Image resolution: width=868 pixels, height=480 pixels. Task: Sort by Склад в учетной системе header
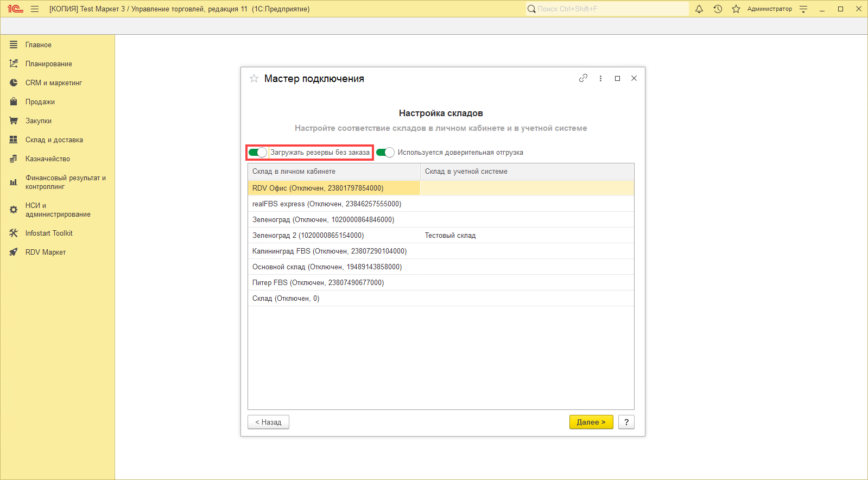tap(527, 172)
